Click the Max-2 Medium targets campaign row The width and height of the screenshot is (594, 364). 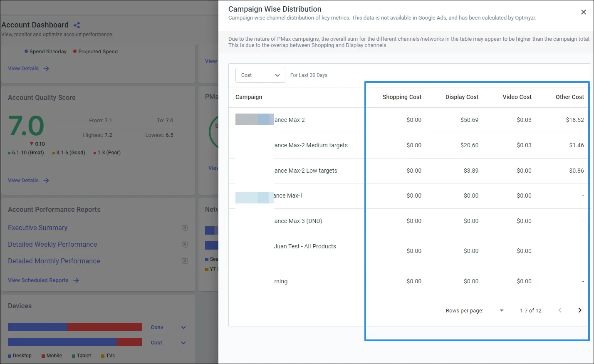tap(409, 146)
